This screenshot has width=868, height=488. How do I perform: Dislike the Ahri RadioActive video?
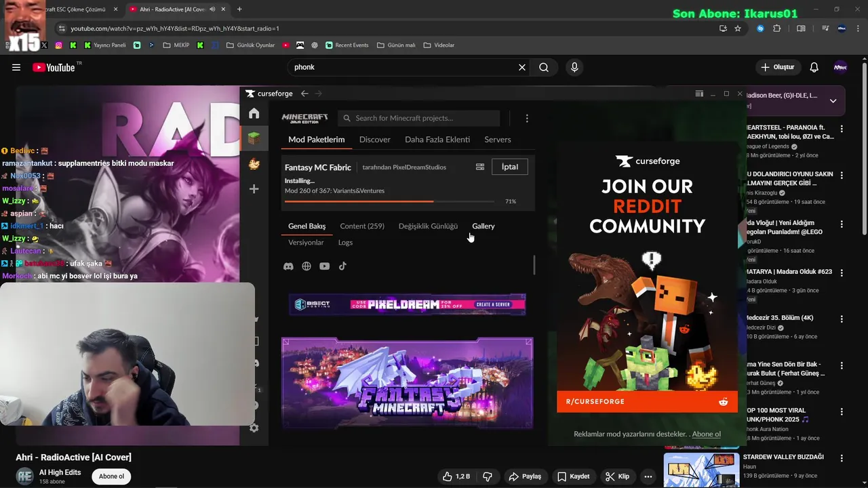click(x=488, y=476)
